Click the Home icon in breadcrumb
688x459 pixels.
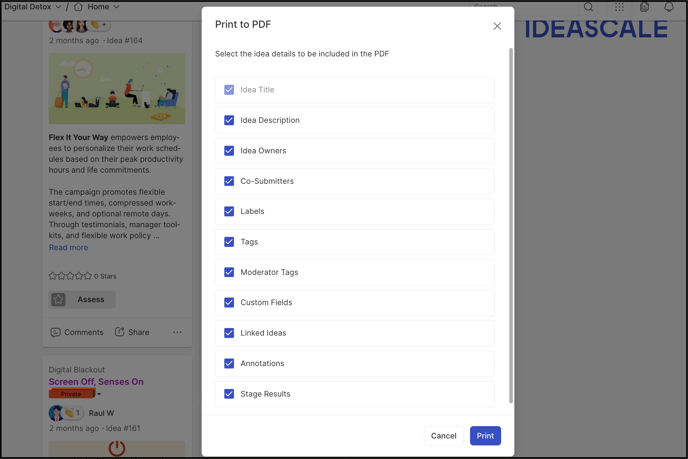pyautogui.click(x=78, y=7)
